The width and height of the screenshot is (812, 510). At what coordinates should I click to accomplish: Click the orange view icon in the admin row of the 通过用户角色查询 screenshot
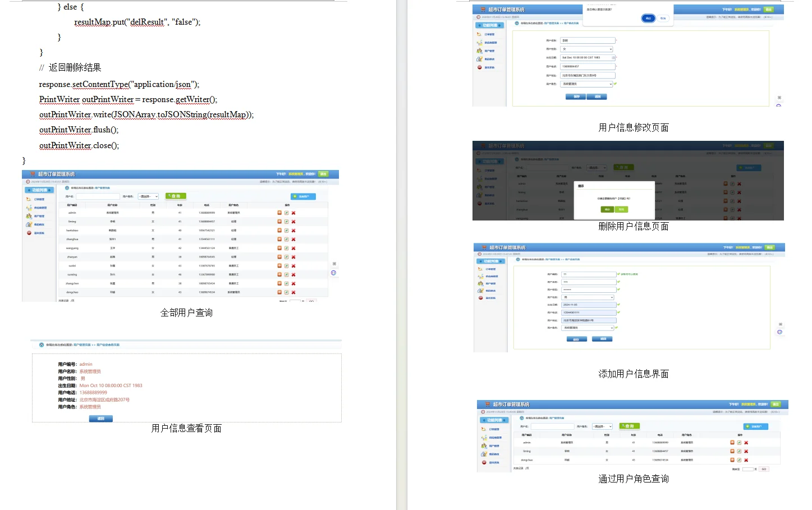pyautogui.click(x=732, y=443)
